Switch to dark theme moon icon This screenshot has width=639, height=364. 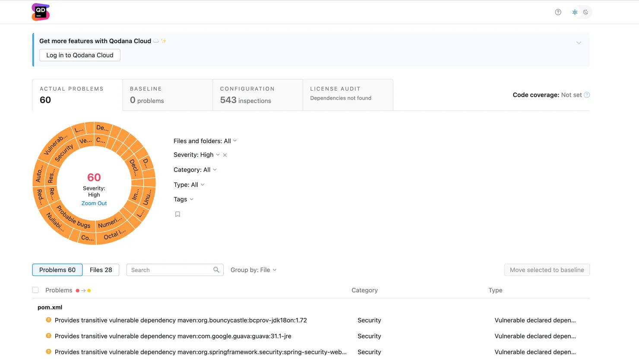pyautogui.click(x=585, y=12)
